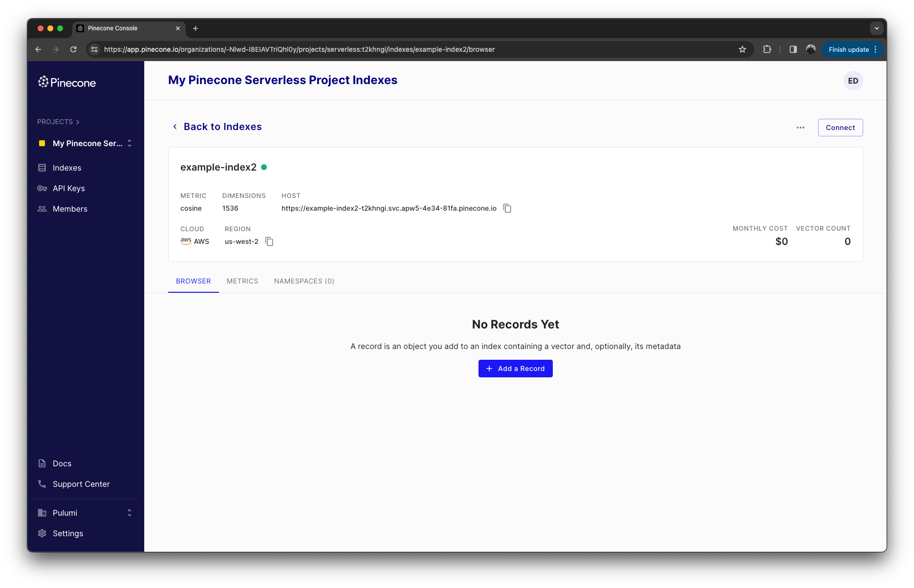Click the Connect button
Viewport: 914px width, 588px height.
pyautogui.click(x=841, y=128)
